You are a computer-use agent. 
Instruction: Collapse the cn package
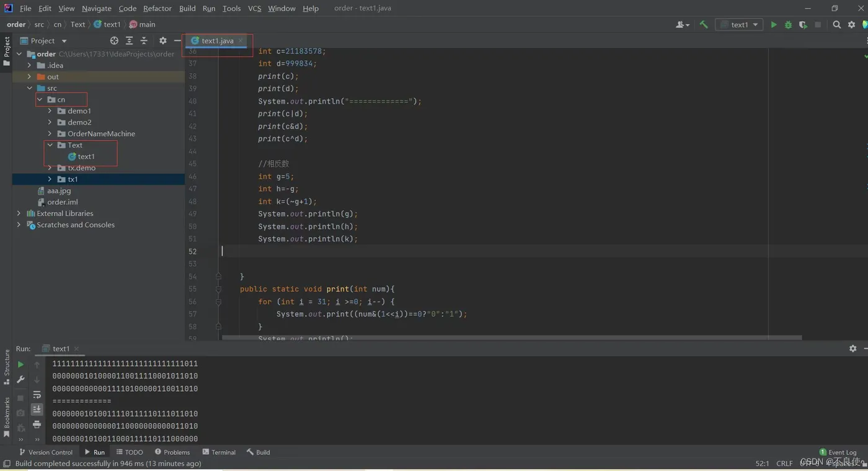coord(40,99)
